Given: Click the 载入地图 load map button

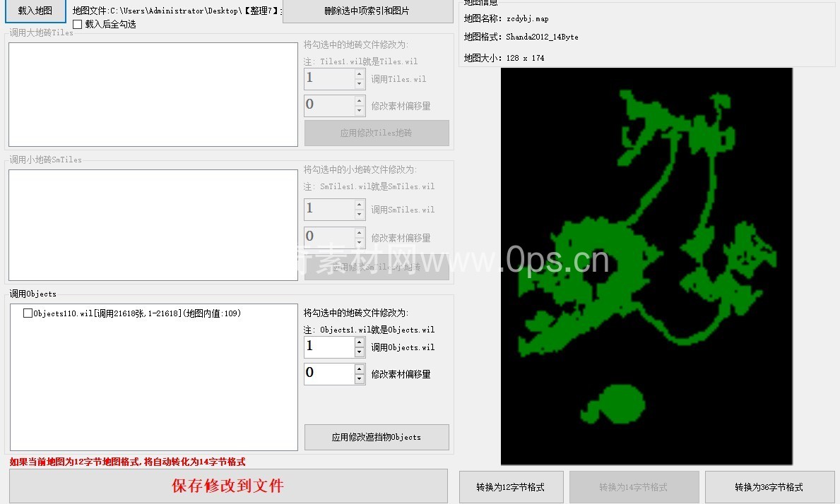Looking at the screenshot, I should [35, 11].
